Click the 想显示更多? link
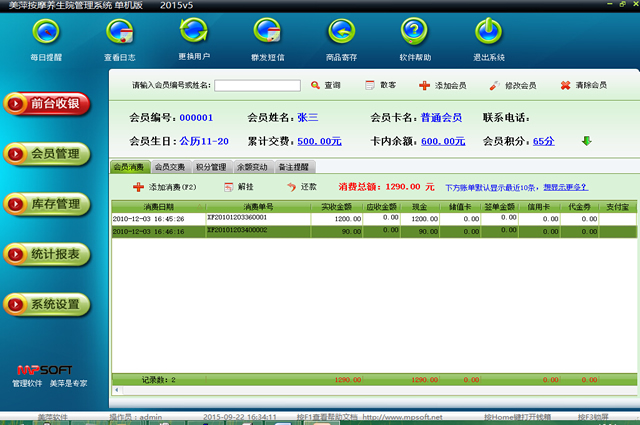Screen dimensions: 640x425 coord(565,187)
